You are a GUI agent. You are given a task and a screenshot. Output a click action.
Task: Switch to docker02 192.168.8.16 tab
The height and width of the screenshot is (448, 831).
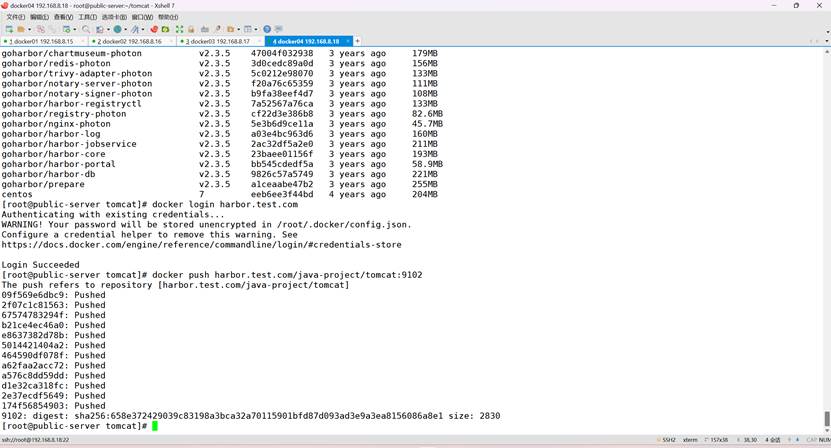(x=132, y=41)
